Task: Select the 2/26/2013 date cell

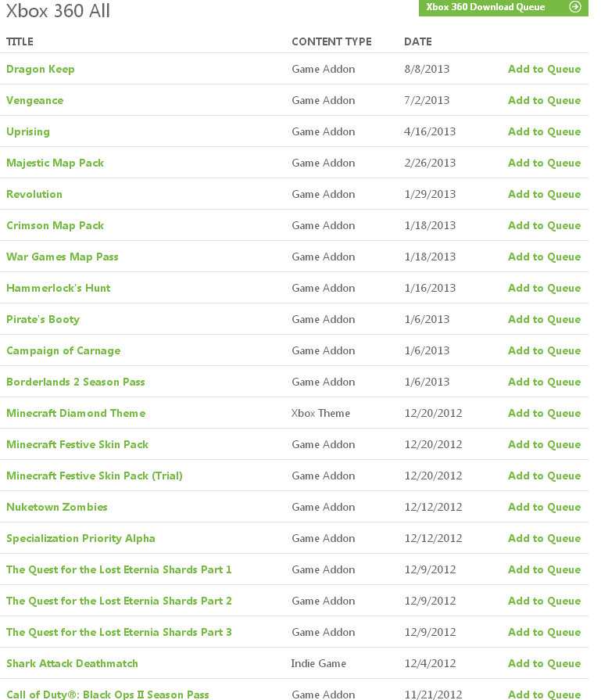Action: tap(430, 163)
